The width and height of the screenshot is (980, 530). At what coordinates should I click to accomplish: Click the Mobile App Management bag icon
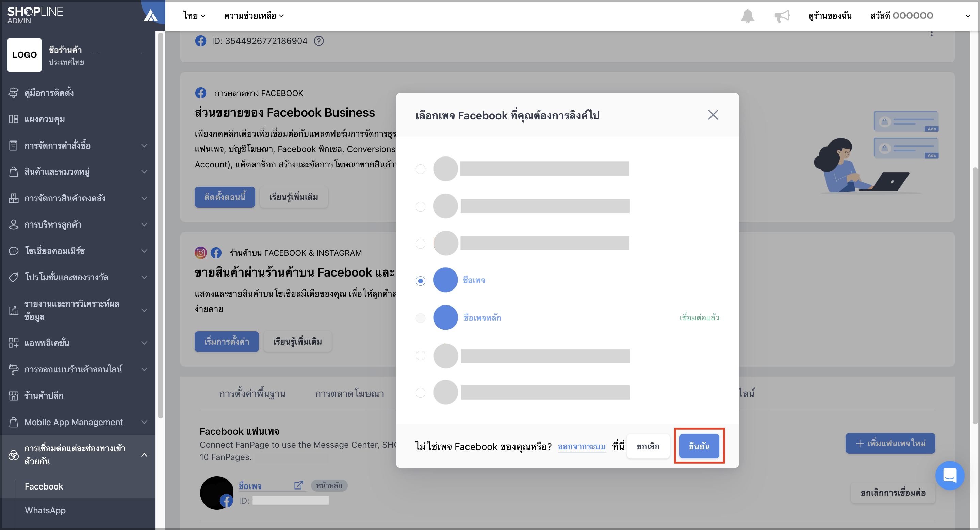pos(13,422)
